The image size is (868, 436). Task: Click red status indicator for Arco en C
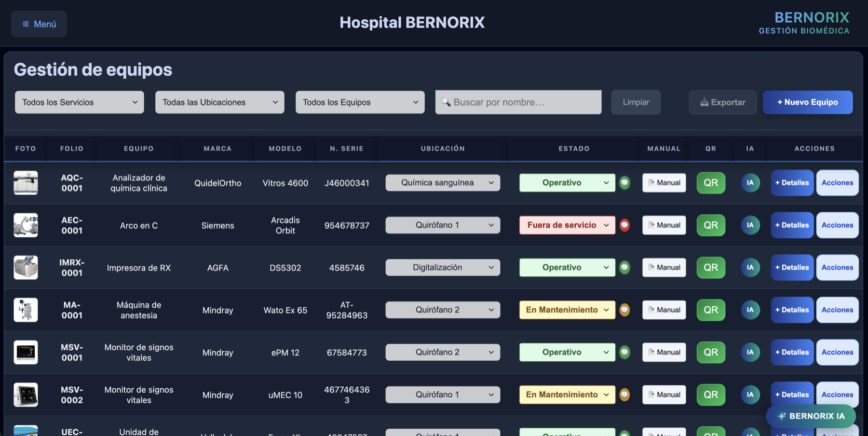[x=624, y=225]
